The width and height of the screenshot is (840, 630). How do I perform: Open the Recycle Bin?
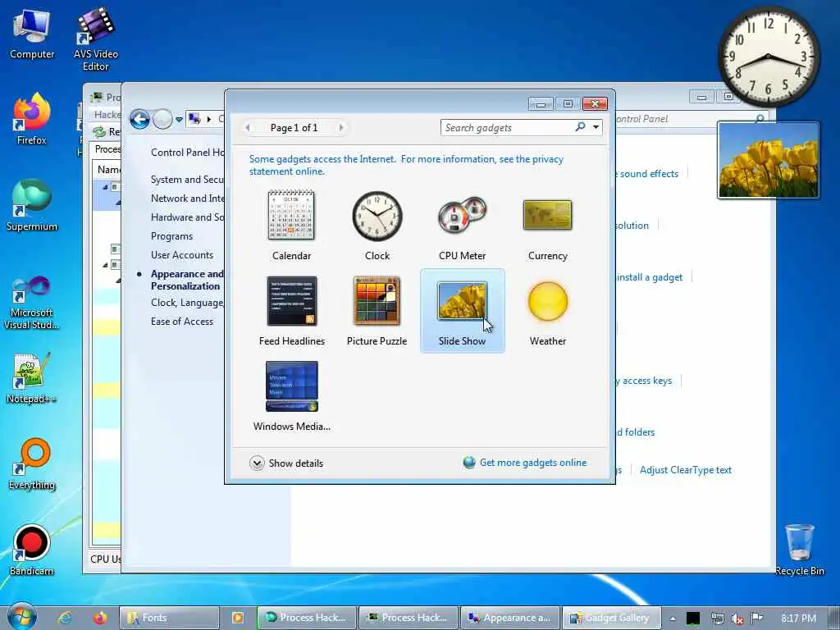pos(799,550)
